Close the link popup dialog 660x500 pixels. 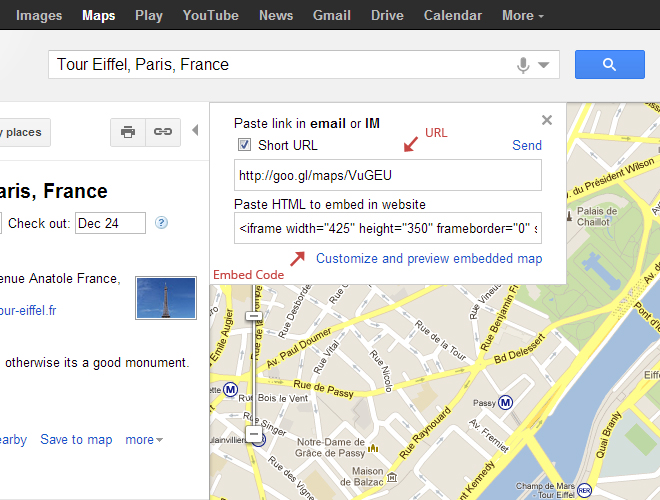point(547,120)
